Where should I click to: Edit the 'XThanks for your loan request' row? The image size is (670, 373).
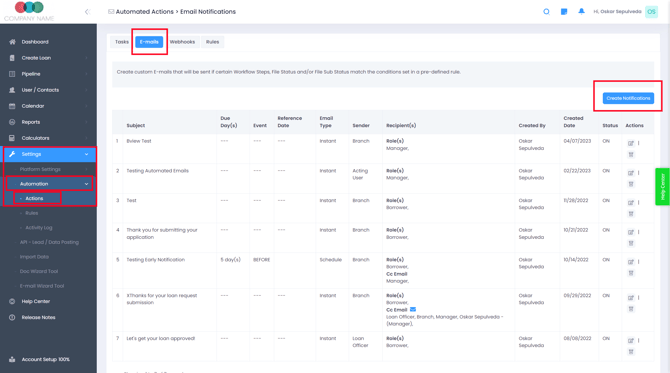(x=631, y=298)
